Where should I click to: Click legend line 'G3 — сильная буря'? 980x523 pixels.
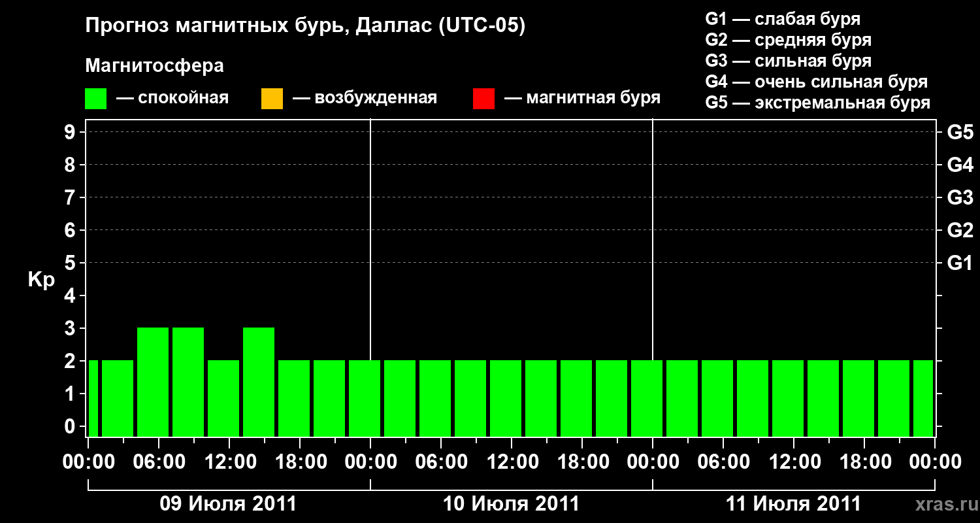[x=789, y=61]
